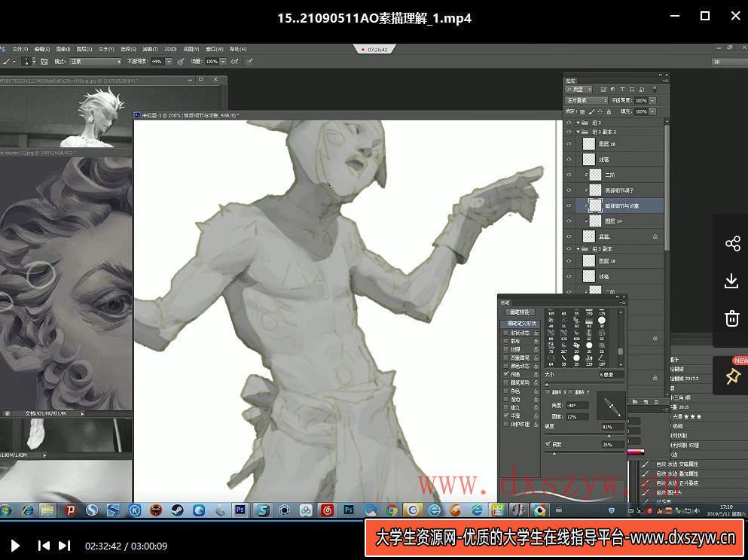
Task: Enable airbrush mode icon in options bar
Action: pos(235,62)
